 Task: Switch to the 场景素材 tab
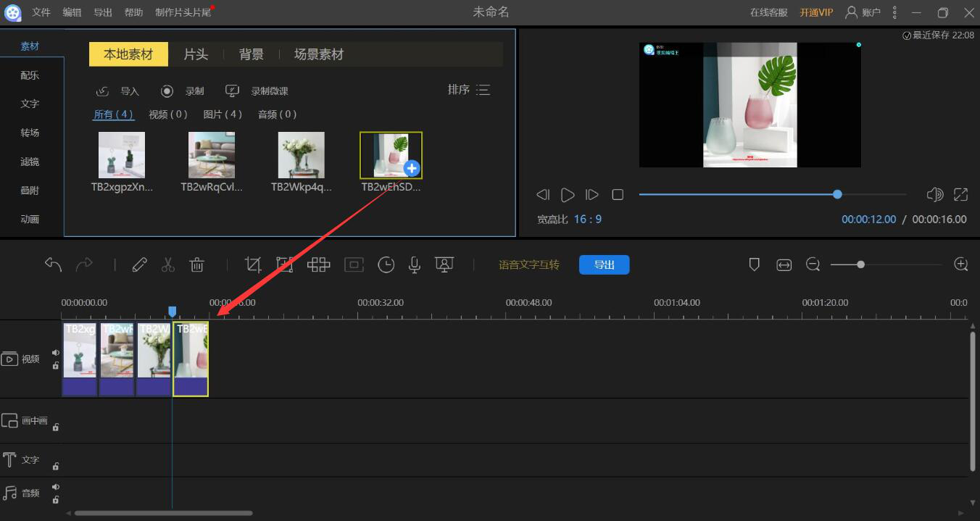pyautogui.click(x=319, y=54)
